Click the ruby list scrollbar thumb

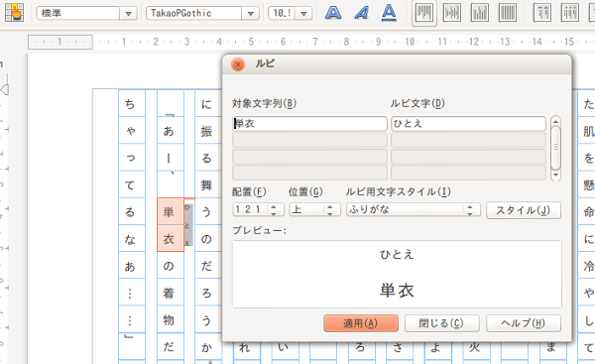pyautogui.click(x=555, y=148)
